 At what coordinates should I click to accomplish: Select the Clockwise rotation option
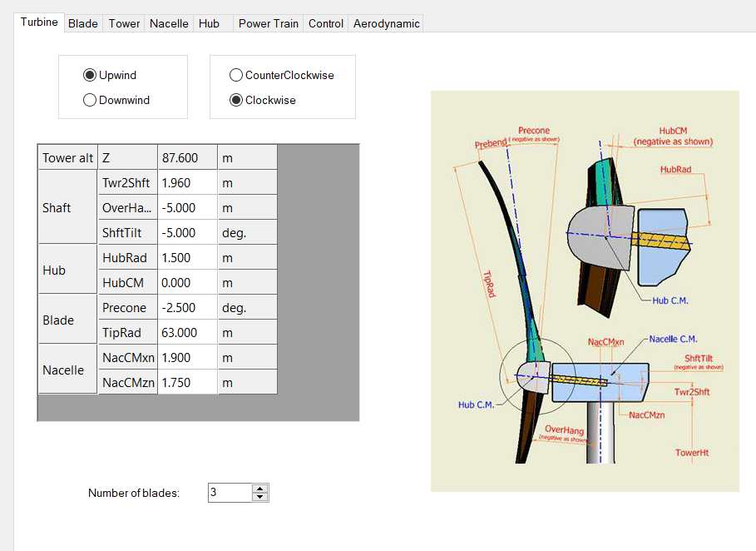236,100
